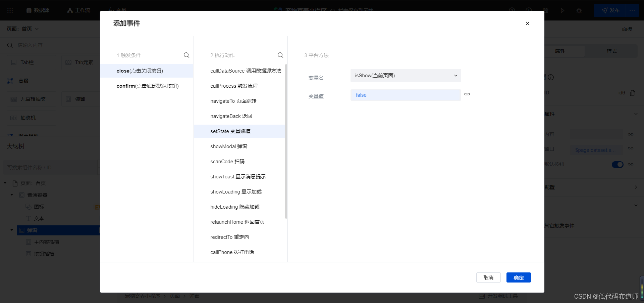Collapse the 普通容器 tree node
644x303 pixels.
(x=12, y=195)
